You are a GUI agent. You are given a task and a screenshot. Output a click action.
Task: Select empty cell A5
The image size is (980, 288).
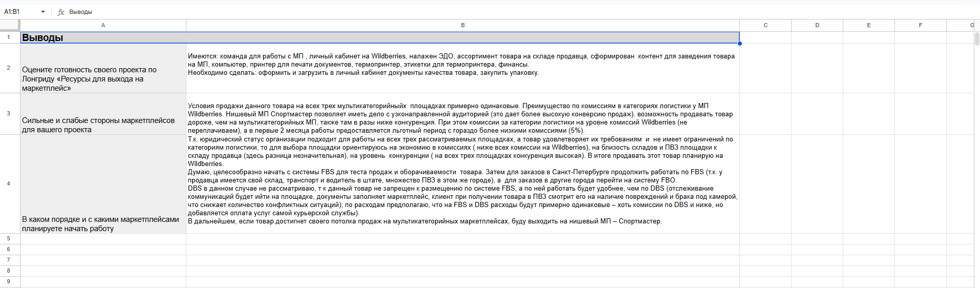[x=103, y=239]
